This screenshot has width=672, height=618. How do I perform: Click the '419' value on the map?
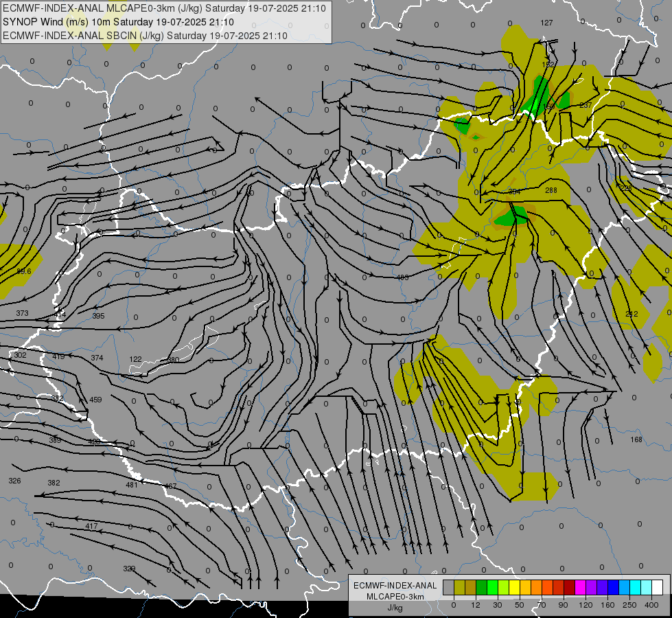point(58,356)
